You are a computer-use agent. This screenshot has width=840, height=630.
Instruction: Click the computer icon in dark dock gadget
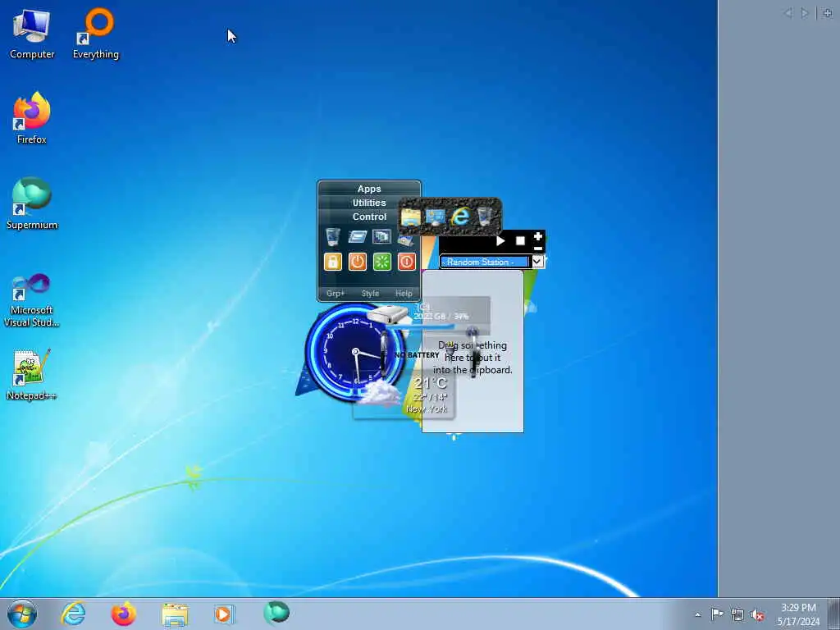pos(435,217)
